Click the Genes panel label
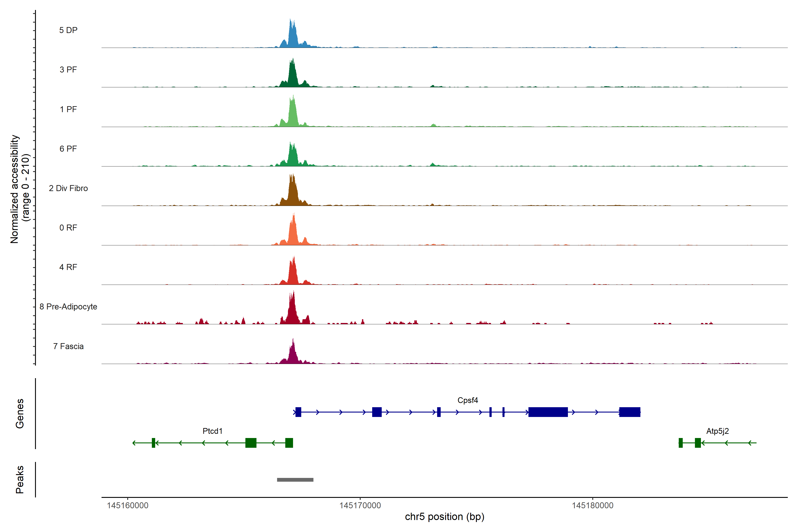The width and height of the screenshot is (798, 532). click(x=20, y=414)
